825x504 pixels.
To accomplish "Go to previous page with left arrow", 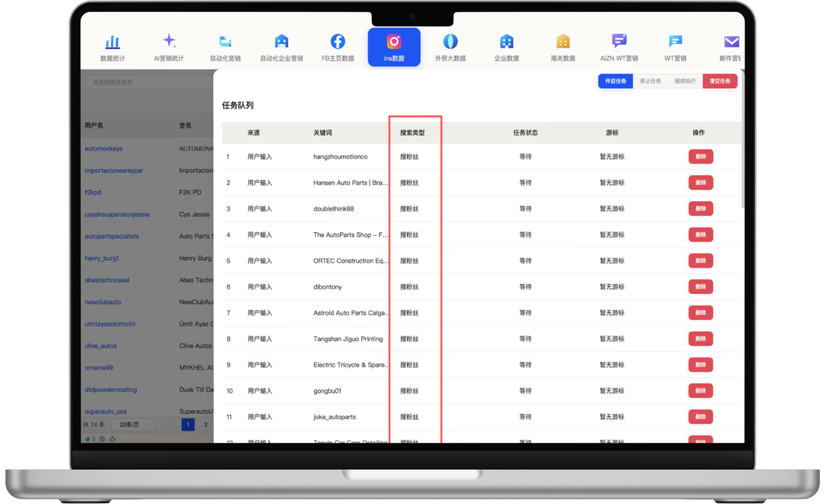I will tap(170, 424).
